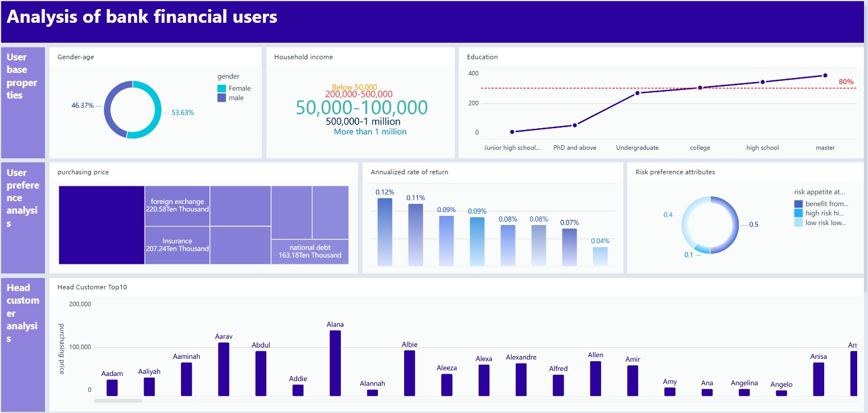The height and width of the screenshot is (413, 868).
Task: Click the 46.37% donut label
Action: pyautogui.click(x=83, y=105)
